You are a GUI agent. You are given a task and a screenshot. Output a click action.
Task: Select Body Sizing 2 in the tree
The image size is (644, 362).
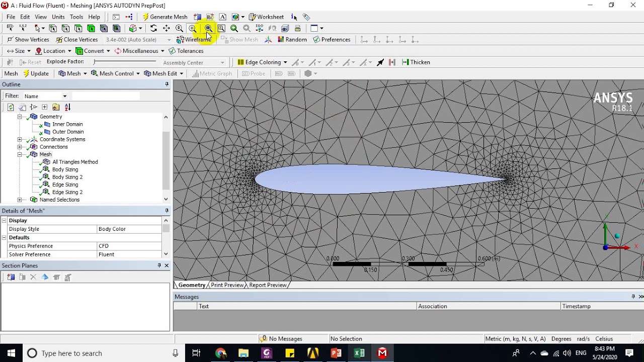tap(67, 177)
